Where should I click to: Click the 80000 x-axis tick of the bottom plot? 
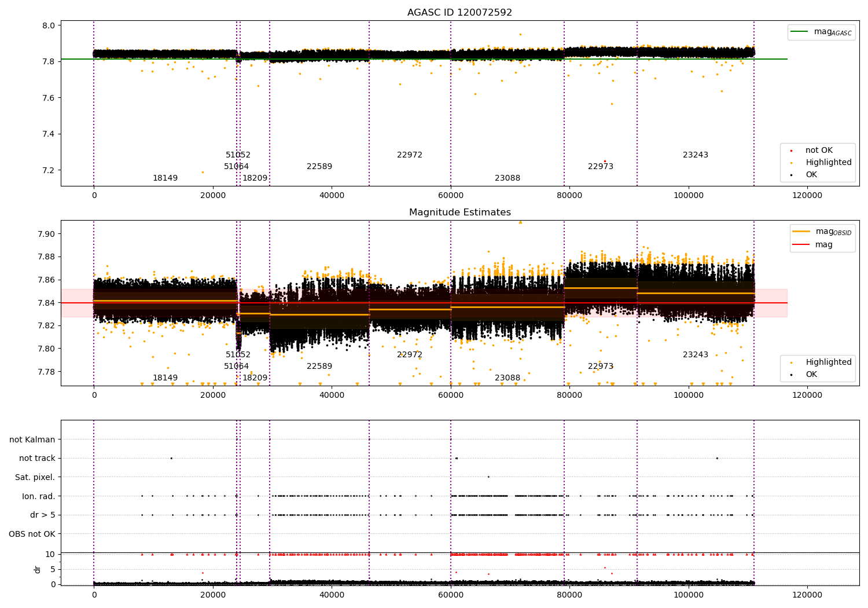[x=569, y=595]
